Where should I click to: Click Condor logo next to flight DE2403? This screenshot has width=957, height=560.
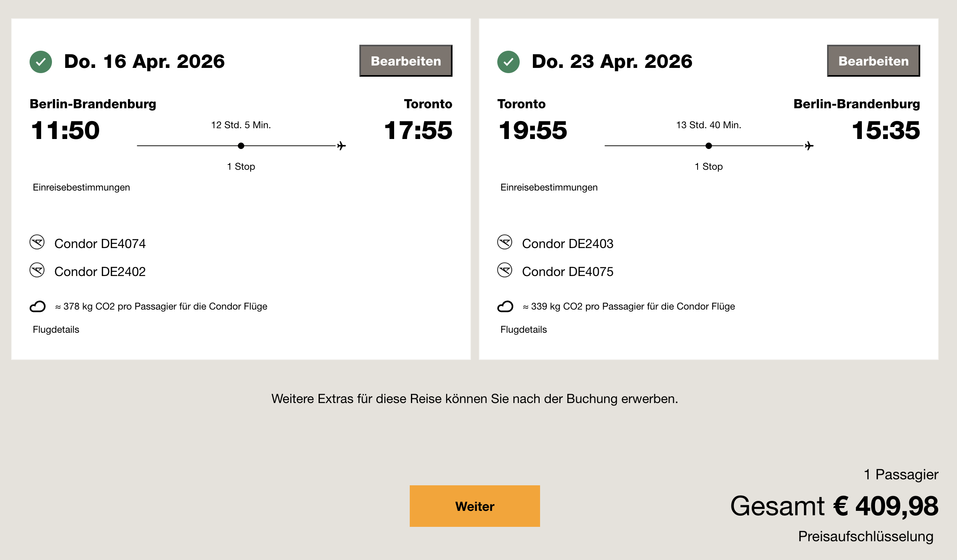(x=504, y=242)
